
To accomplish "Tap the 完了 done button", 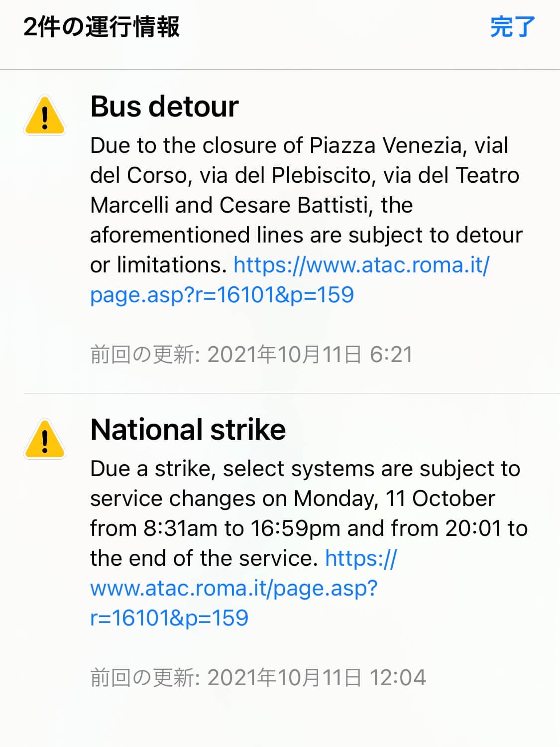I will (x=512, y=27).
